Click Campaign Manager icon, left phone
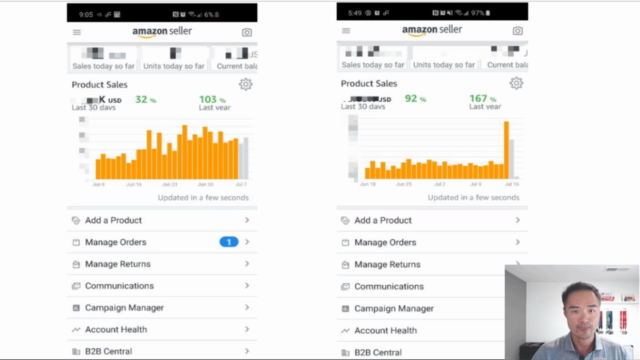The image size is (640, 360). tap(76, 308)
